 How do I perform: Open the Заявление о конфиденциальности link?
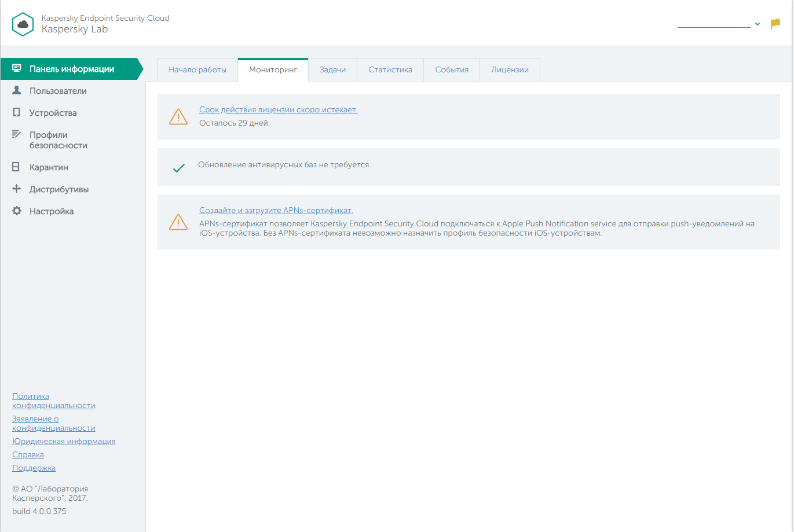coord(54,424)
